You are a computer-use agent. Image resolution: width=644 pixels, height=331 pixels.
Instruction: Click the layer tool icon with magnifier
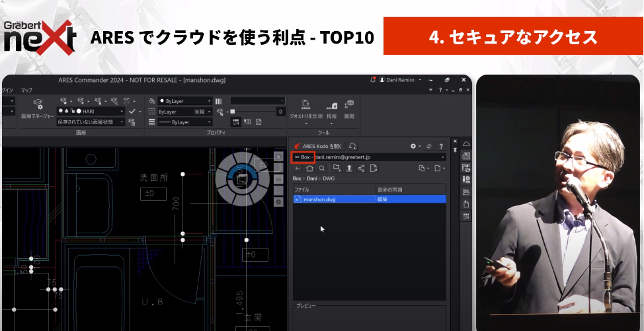pos(114,101)
